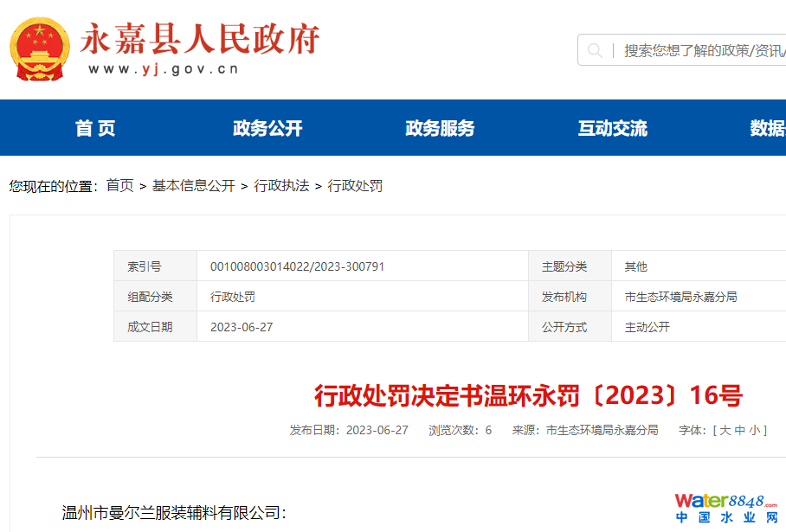
Task: Click 基本信息公开 breadcrumb link
Action: [193, 186]
